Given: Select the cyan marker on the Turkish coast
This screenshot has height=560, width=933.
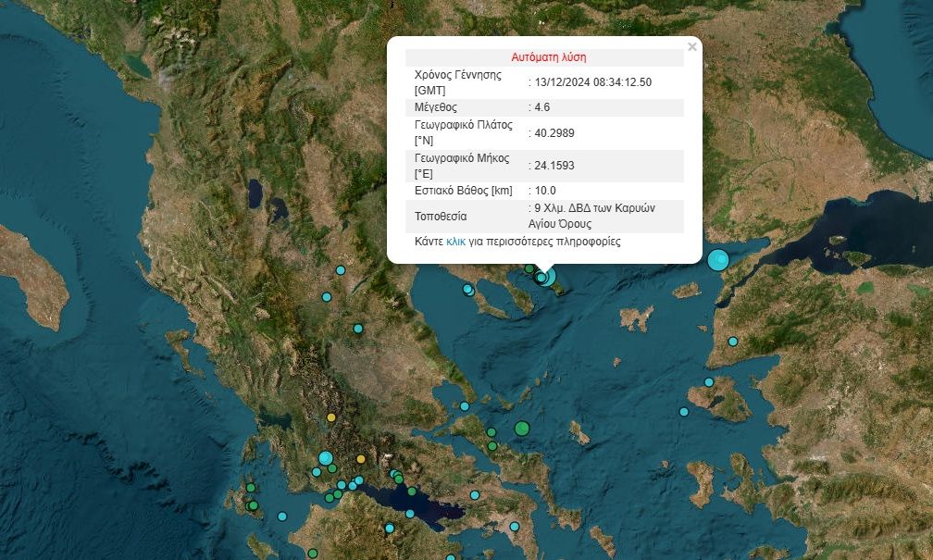Looking at the screenshot, I should coord(732,342).
